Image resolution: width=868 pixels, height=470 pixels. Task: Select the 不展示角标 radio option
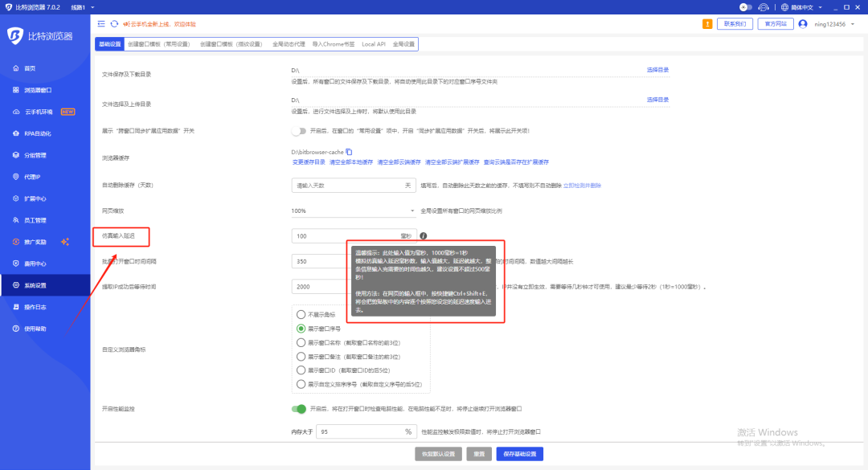[301, 314]
